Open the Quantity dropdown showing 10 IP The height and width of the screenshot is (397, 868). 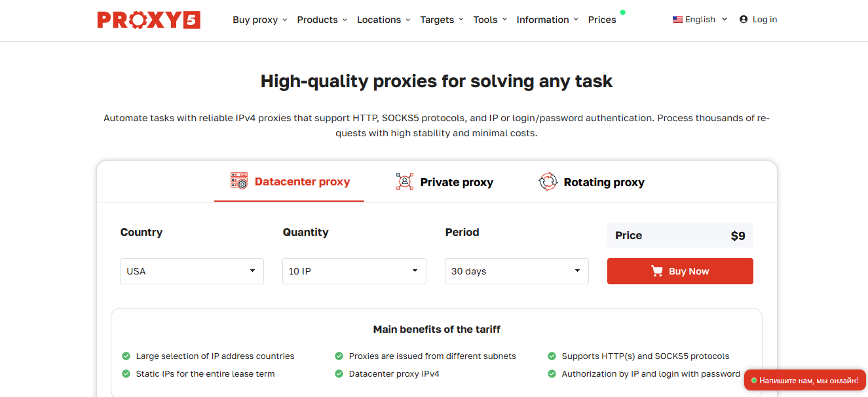[x=354, y=271]
